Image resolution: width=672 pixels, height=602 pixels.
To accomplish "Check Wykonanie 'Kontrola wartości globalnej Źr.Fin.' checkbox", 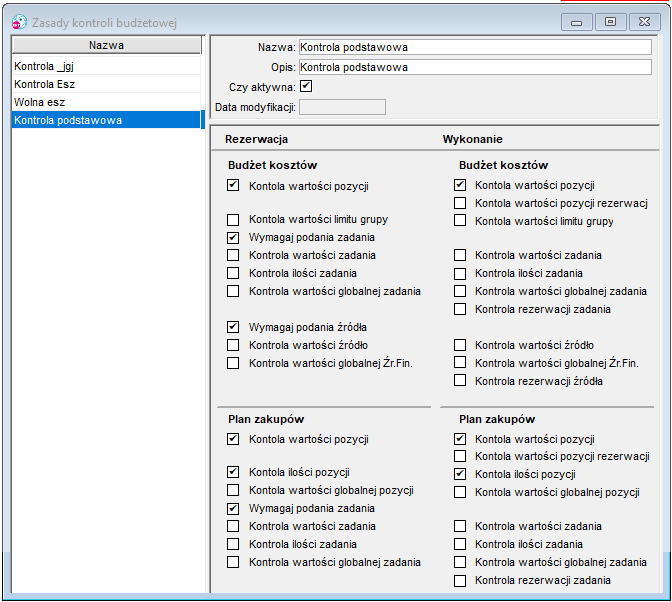I will coord(460,362).
